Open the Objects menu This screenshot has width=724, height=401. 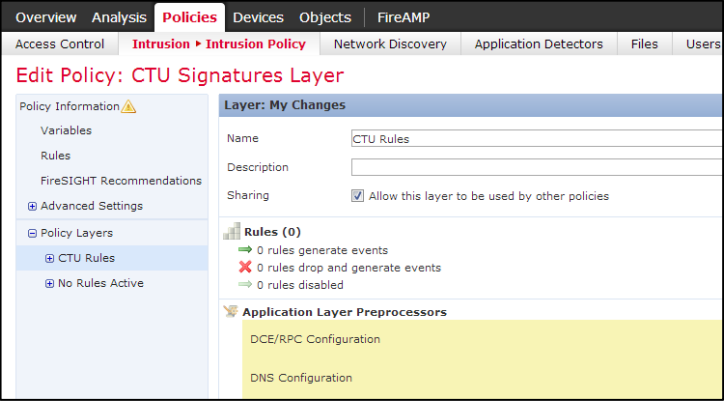[325, 18]
